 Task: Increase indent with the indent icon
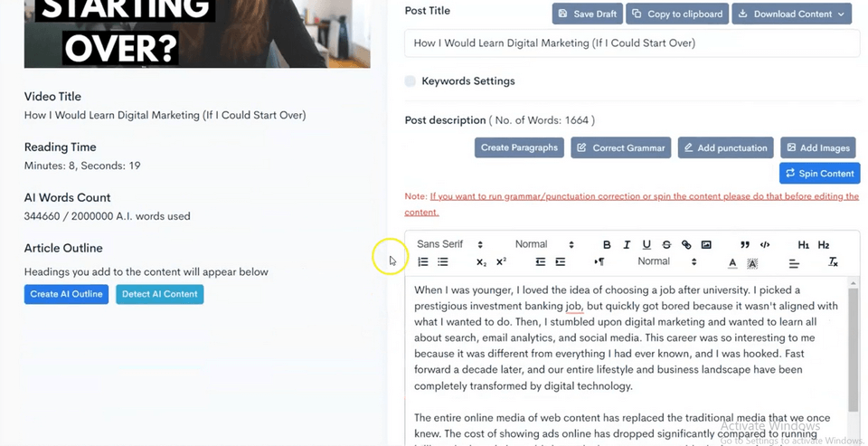561,261
